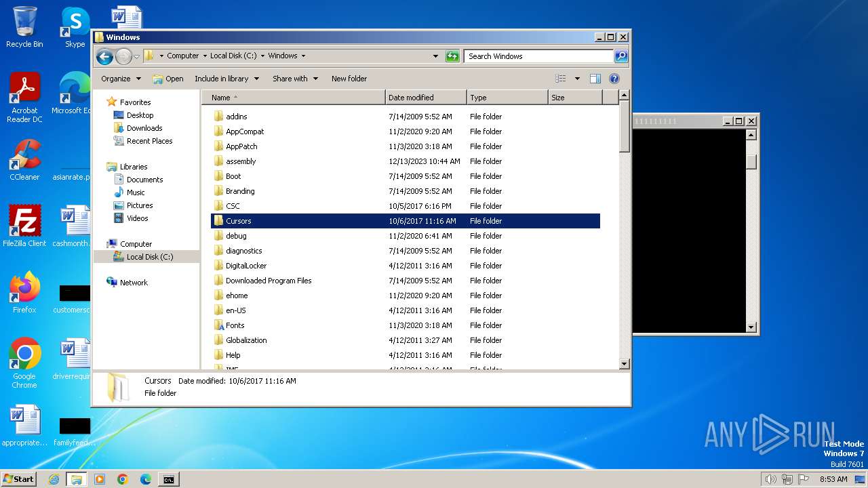Open the appropriate Word document icon
Image resolution: width=868 pixels, height=488 pixels.
pos(24,426)
